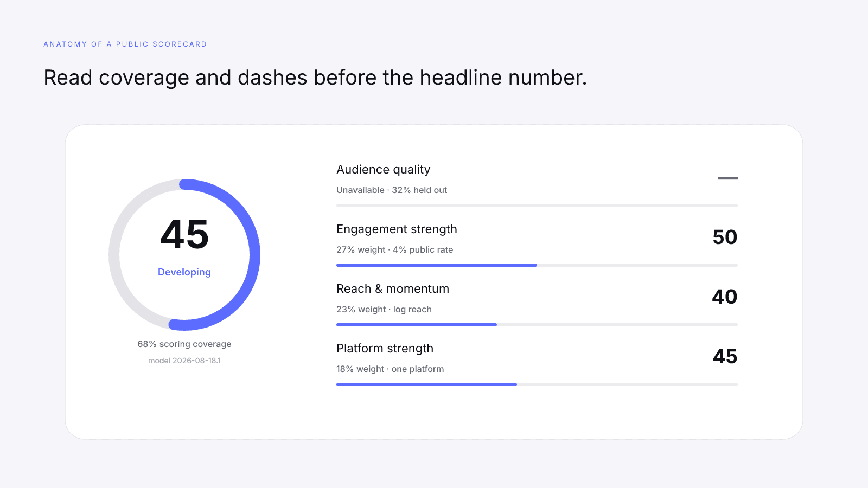The height and width of the screenshot is (488, 868).
Task: Click the Engagement strength progress bar
Action: click(537, 265)
